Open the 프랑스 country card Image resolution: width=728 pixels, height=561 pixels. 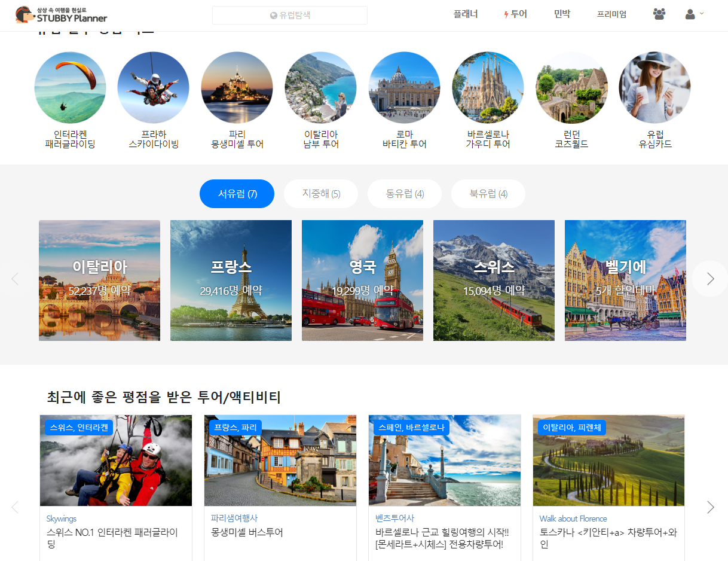pos(231,280)
